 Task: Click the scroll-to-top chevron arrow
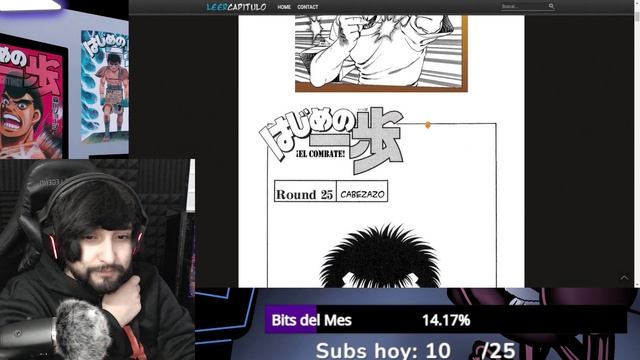(624, 278)
